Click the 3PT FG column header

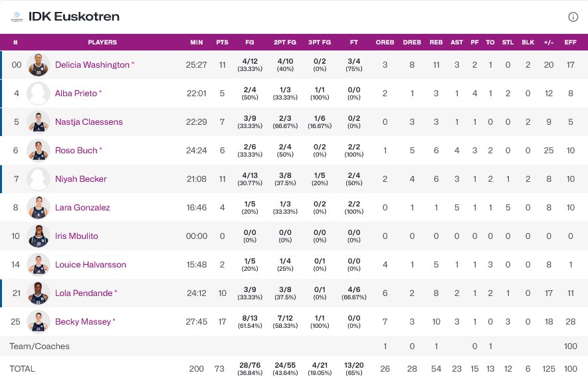click(x=320, y=42)
